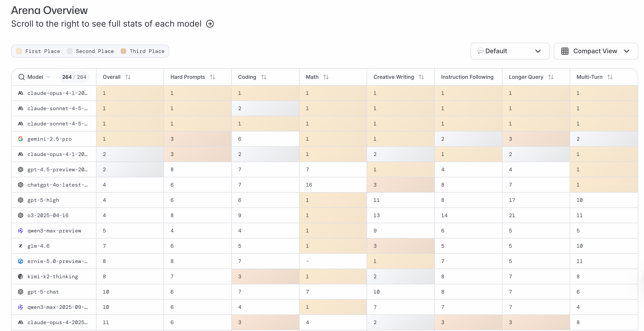Click the First Place color swatch
The height and width of the screenshot is (331, 644).
coord(19,51)
